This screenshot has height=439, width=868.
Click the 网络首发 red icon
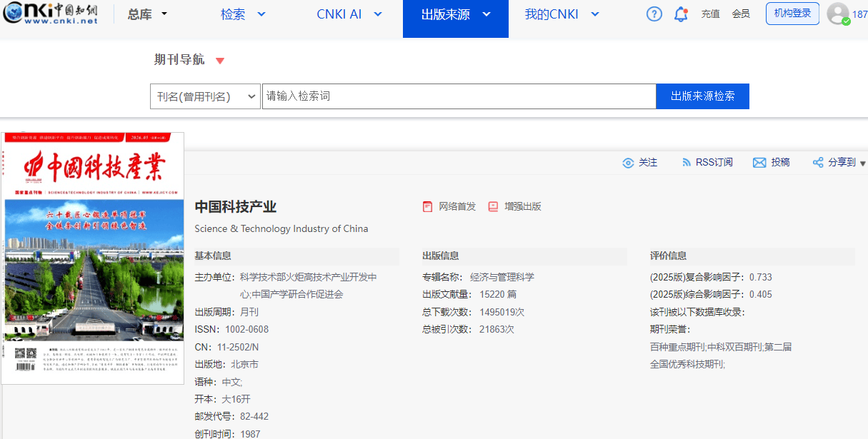coord(427,206)
